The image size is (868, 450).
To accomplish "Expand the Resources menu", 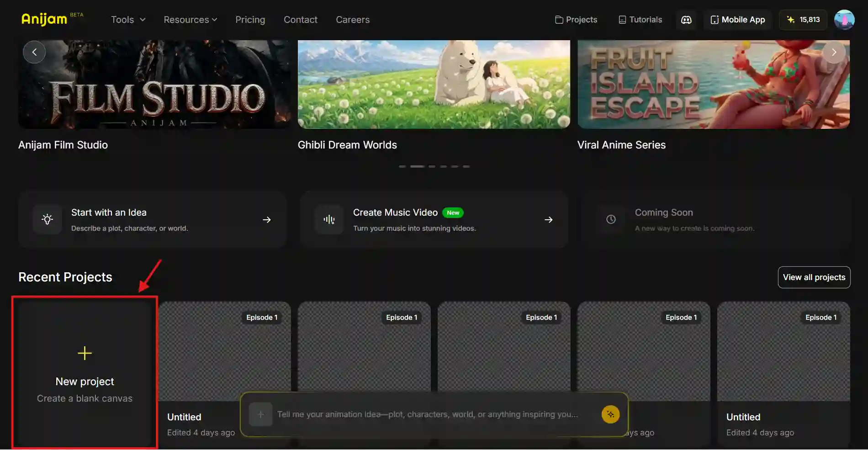I will tap(191, 20).
